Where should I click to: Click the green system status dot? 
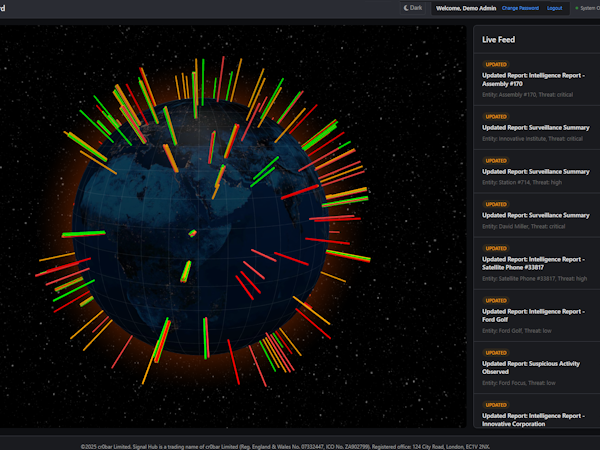pos(577,8)
